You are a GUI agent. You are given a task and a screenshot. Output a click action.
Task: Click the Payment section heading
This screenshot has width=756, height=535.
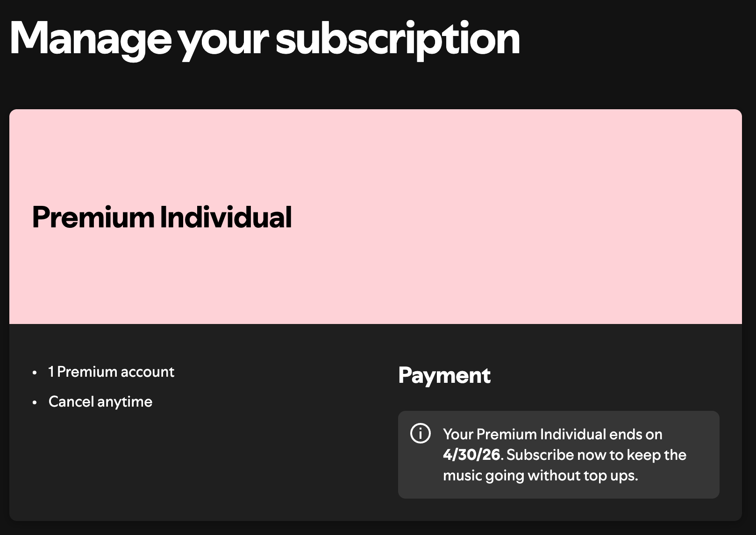[444, 375]
